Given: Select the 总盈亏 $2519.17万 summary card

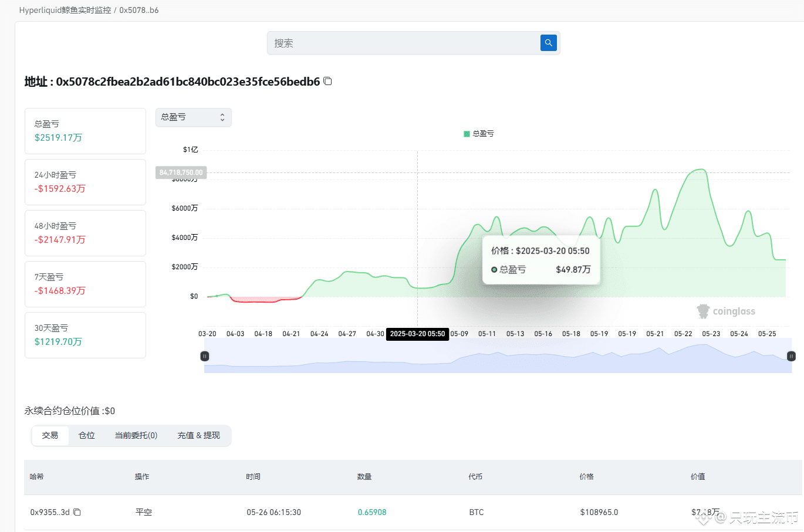Looking at the screenshot, I should click(85, 131).
